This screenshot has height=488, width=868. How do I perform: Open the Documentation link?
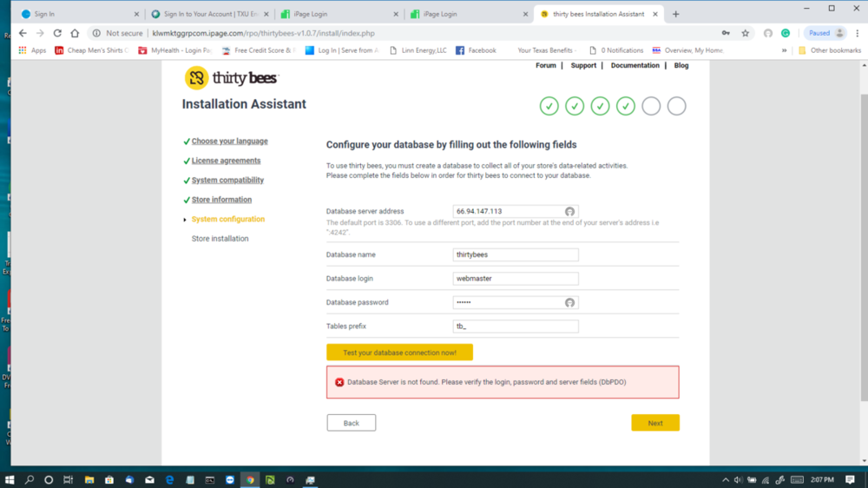click(x=635, y=65)
